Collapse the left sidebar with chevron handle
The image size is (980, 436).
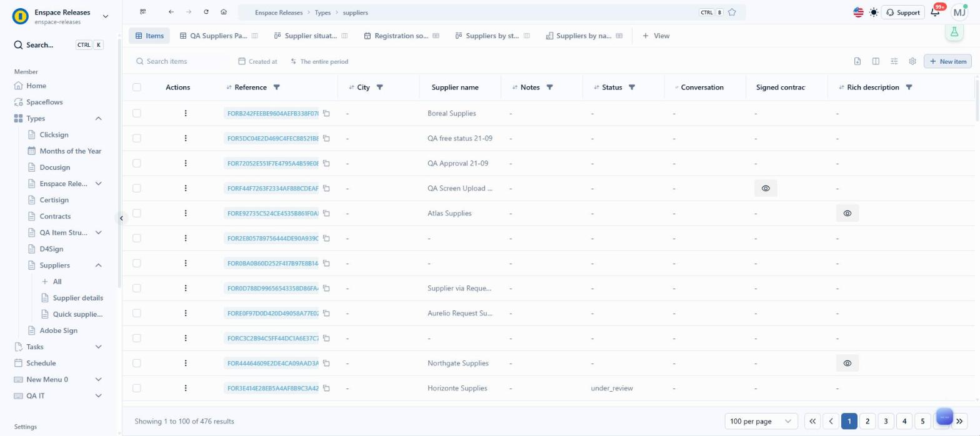tap(121, 218)
